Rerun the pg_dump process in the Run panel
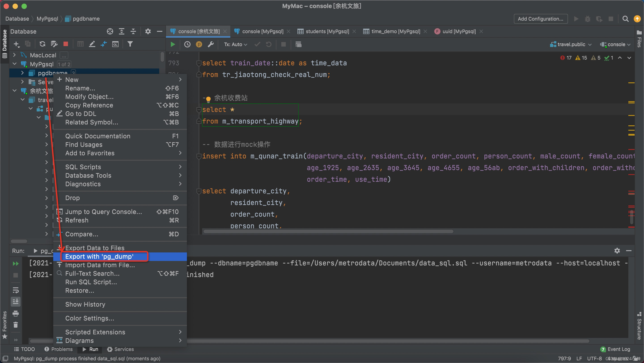Image resolution: width=644 pixels, height=363 pixels. click(16, 263)
